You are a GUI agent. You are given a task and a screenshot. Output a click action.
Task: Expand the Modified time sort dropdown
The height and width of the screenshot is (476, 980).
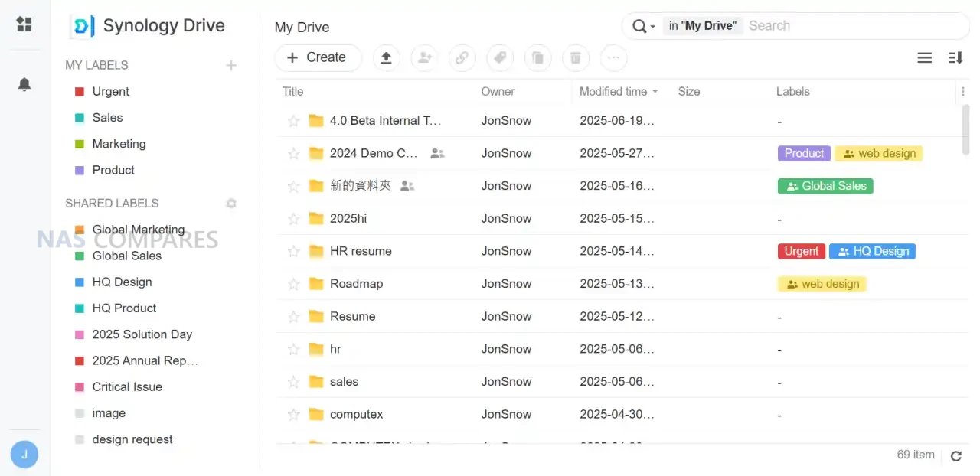coord(655,92)
